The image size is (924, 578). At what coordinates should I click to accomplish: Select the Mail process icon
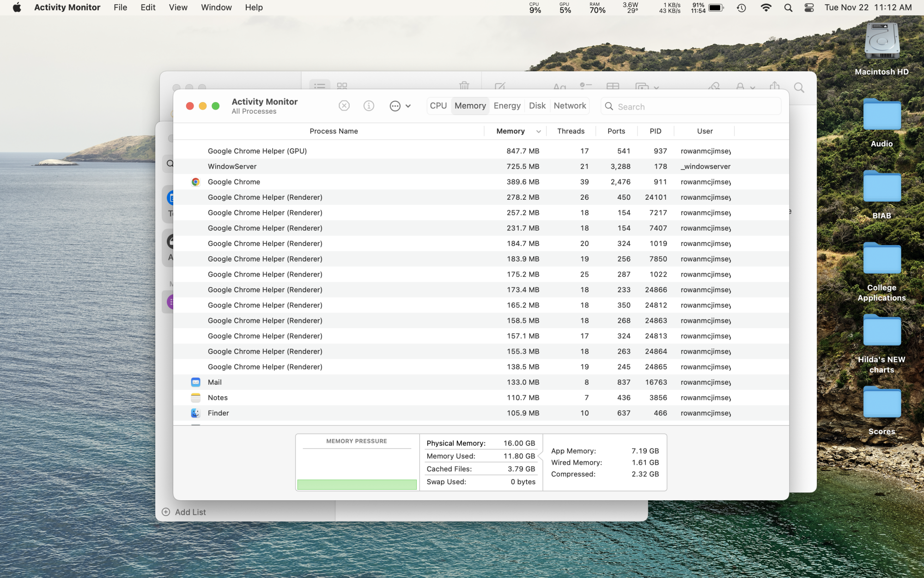pyautogui.click(x=195, y=382)
